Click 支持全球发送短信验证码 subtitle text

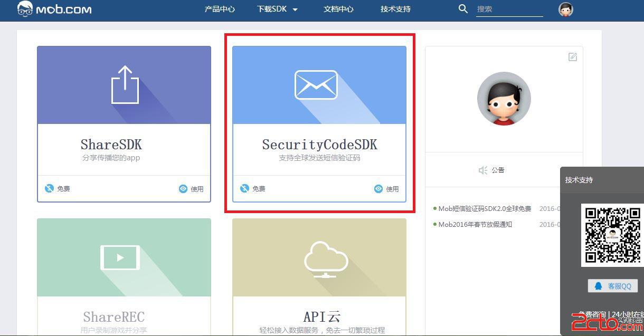pos(319,158)
